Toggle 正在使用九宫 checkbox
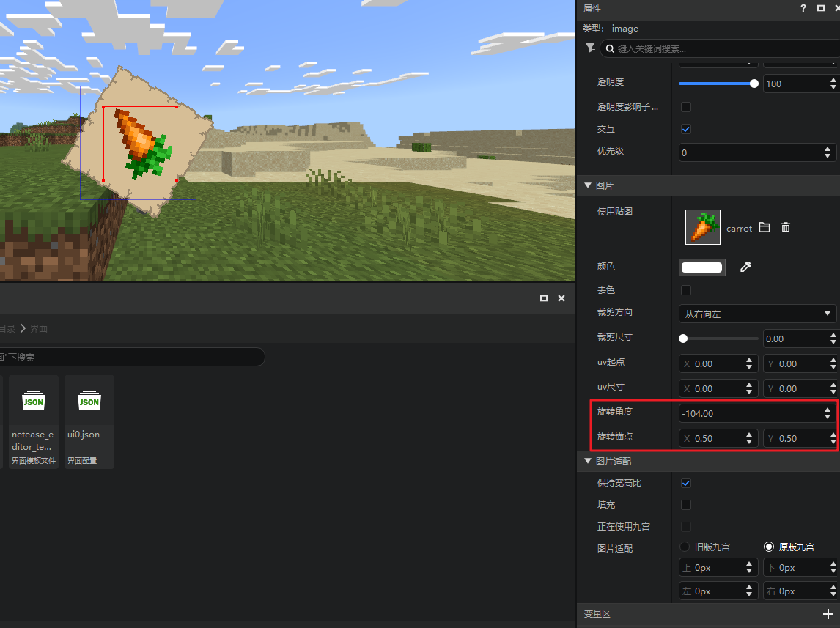Screen dimensions: 840x628 click(x=686, y=527)
